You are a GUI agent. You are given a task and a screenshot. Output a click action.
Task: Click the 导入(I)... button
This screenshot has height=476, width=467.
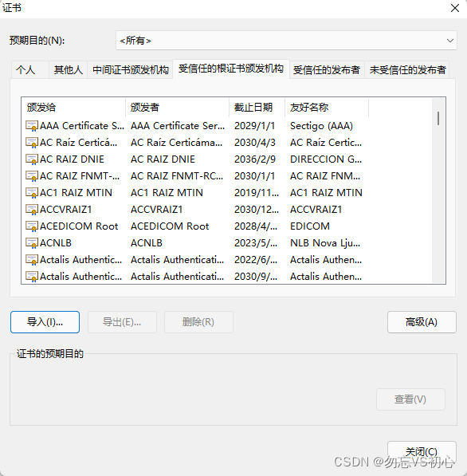point(45,322)
